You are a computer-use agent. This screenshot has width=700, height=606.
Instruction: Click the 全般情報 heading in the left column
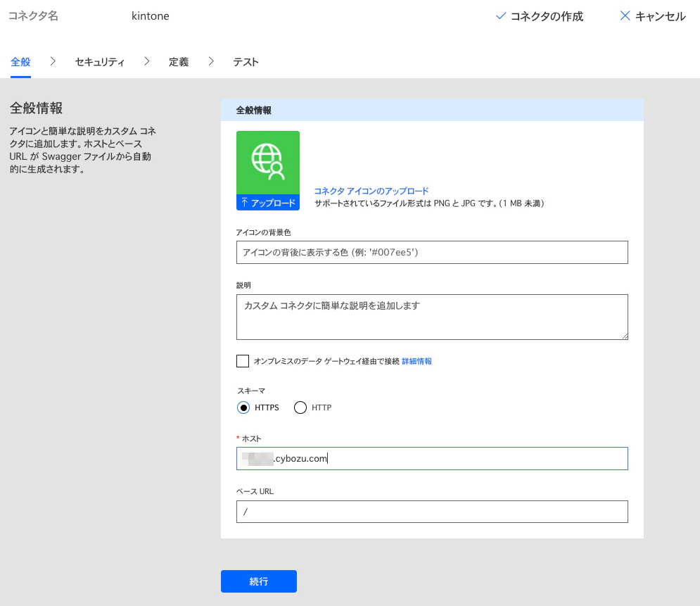click(x=36, y=108)
